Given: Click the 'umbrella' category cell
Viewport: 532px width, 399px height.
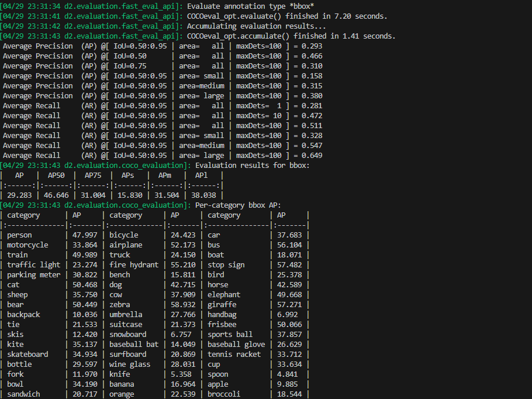Looking at the screenshot, I should [x=126, y=314].
